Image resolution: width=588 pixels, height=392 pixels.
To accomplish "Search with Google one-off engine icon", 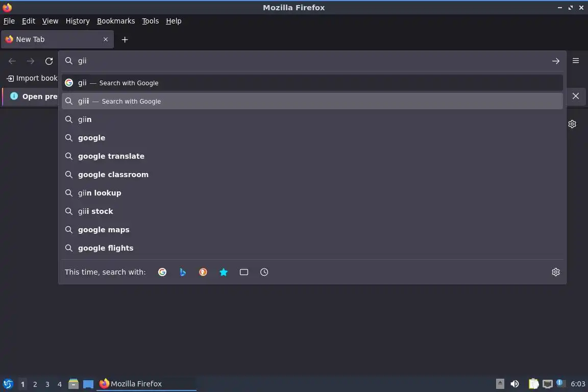I will pyautogui.click(x=162, y=272).
